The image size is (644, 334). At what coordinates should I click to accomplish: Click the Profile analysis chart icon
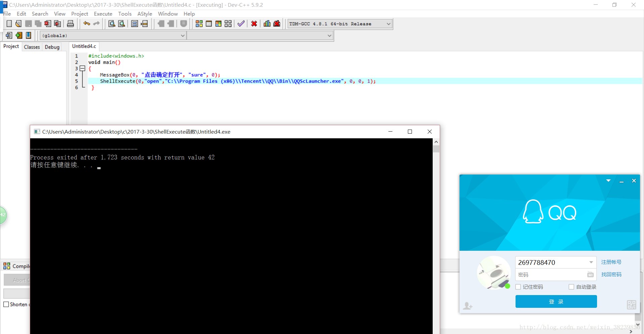tap(267, 23)
